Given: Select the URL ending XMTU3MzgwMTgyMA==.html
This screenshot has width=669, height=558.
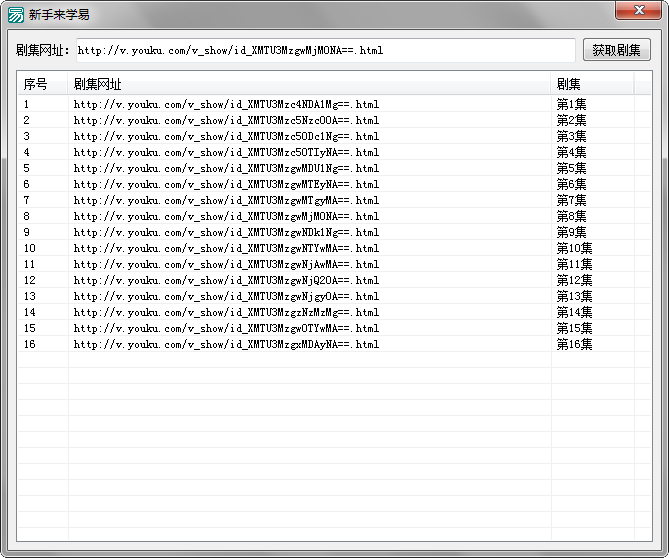Looking at the screenshot, I should (226, 201).
